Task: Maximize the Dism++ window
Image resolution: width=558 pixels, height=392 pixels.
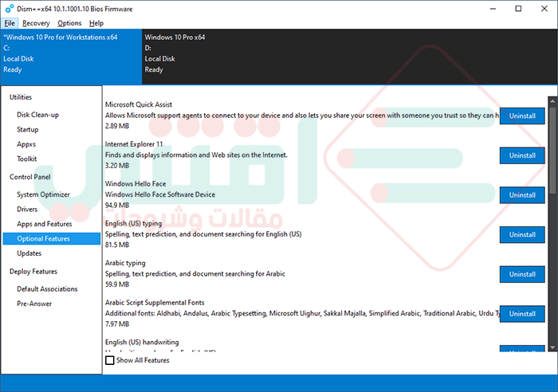Action: (518, 9)
